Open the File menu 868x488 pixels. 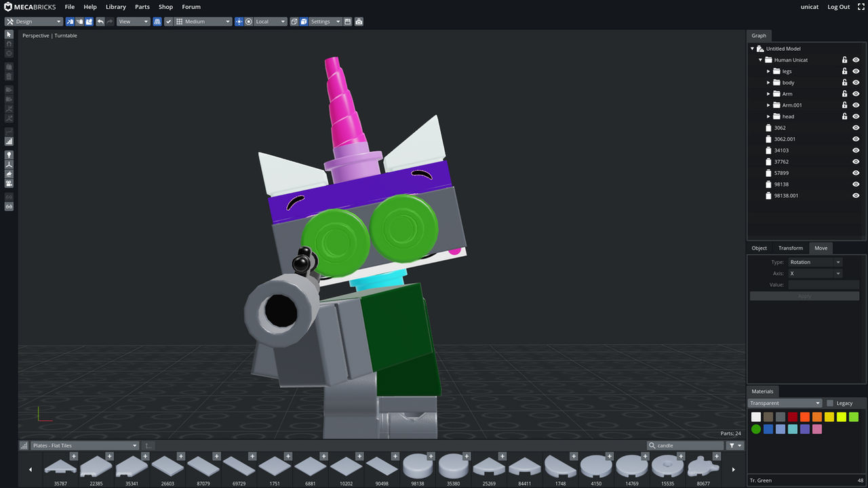pyautogui.click(x=70, y=7)
